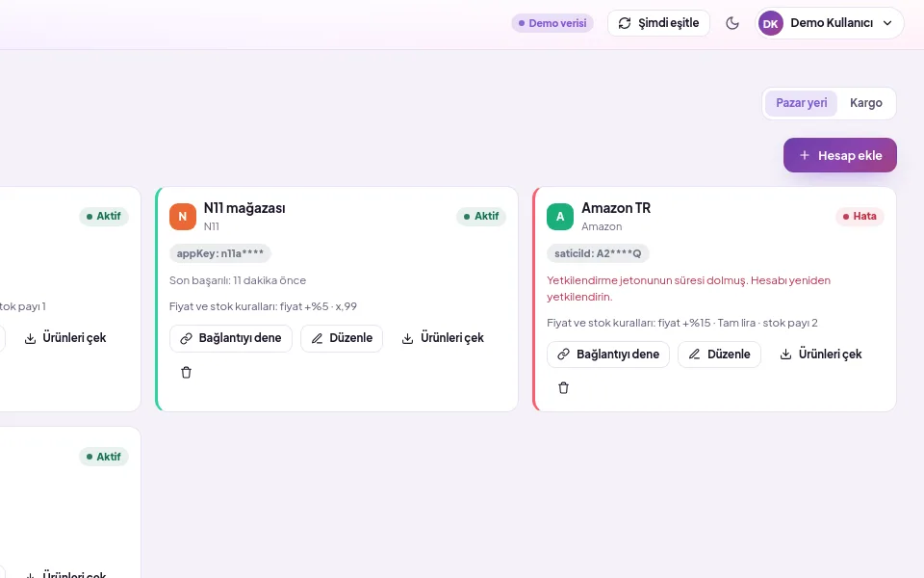
Task: Click the green A logo of Amazon TR
Action: [560, 217]
